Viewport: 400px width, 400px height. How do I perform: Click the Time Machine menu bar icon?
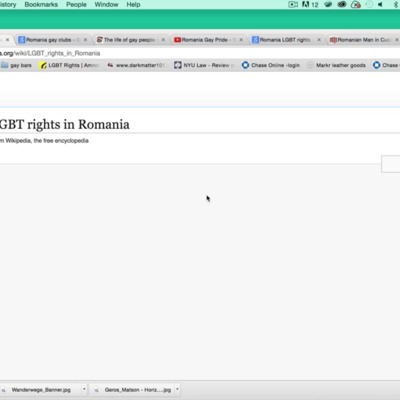[x=369, y=5]
